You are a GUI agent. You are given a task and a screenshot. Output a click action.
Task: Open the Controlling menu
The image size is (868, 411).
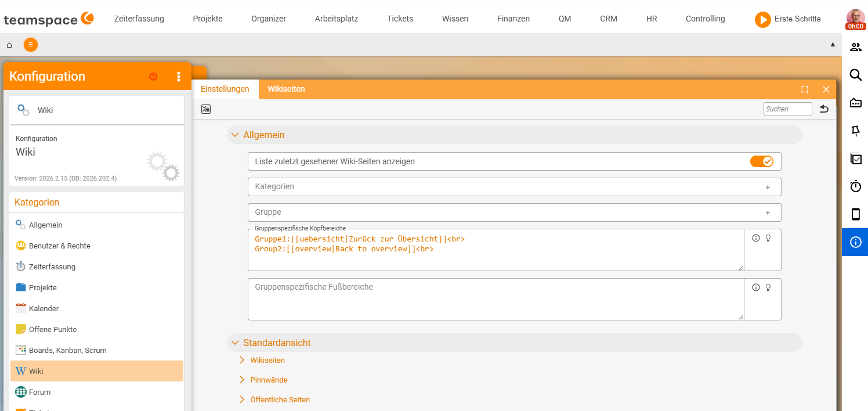pyautogui.click(x=706, y=19)
